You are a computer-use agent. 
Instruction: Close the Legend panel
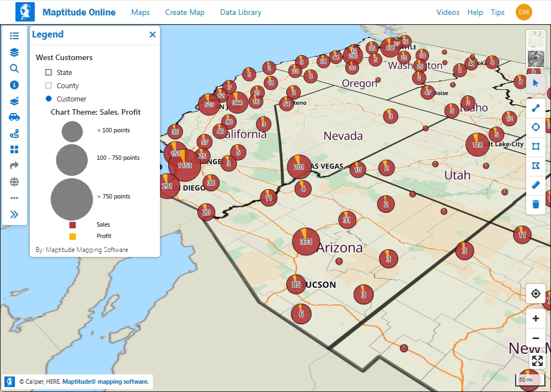(152, 34)
